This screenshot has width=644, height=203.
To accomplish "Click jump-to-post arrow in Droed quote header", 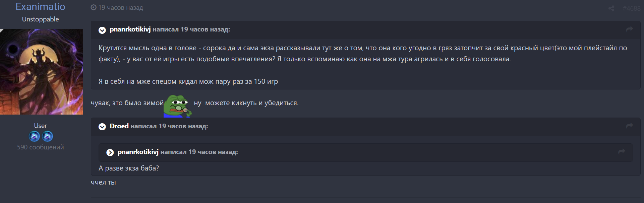I will (629, 126).
